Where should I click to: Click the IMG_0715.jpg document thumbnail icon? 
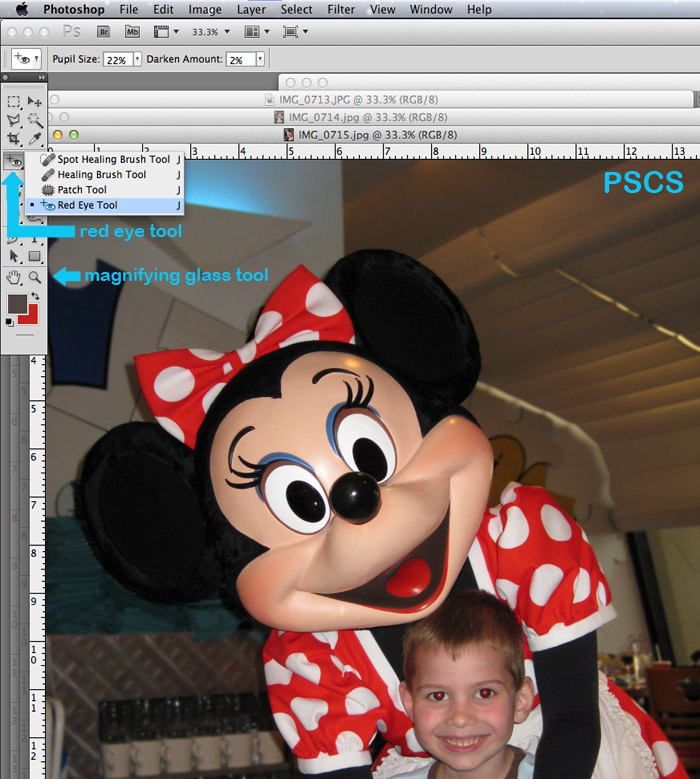coord(289,135)
